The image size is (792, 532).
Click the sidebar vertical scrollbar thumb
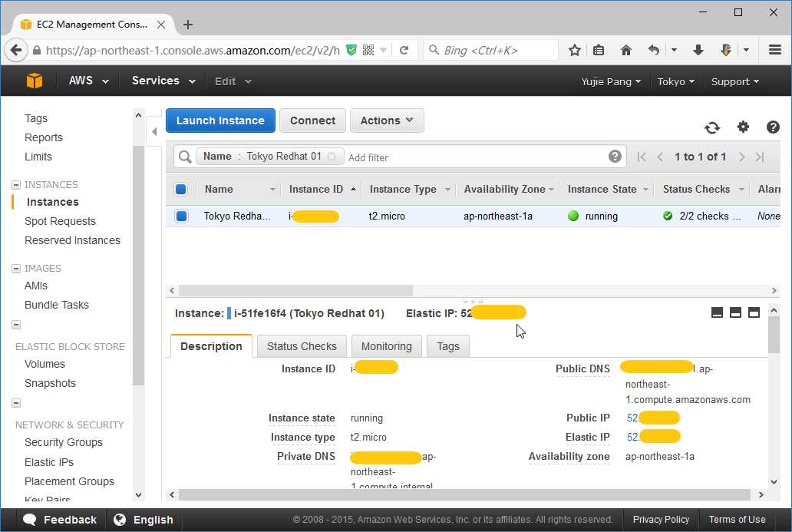click(138, 266)
